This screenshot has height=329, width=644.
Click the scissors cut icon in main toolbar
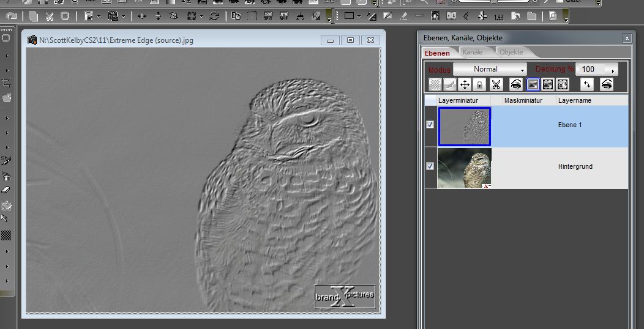pyautogui.click(x=50, y=17)
